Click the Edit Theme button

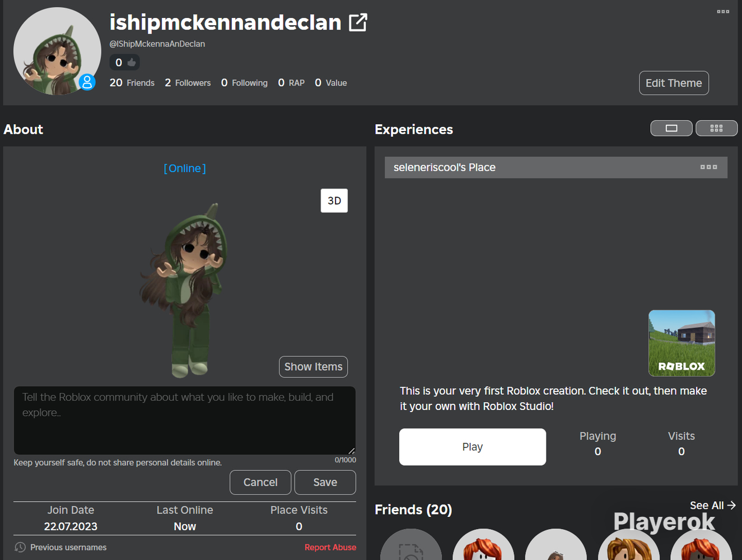(x=674, y=83)
